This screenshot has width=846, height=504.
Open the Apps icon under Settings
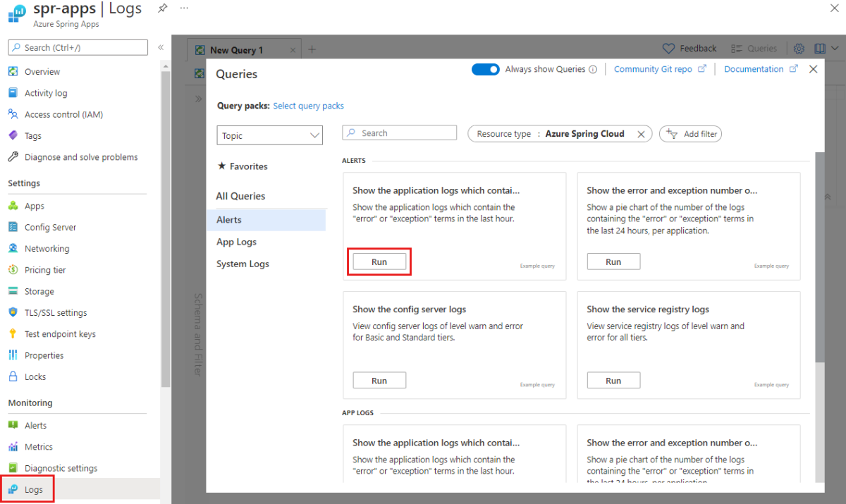13,206
